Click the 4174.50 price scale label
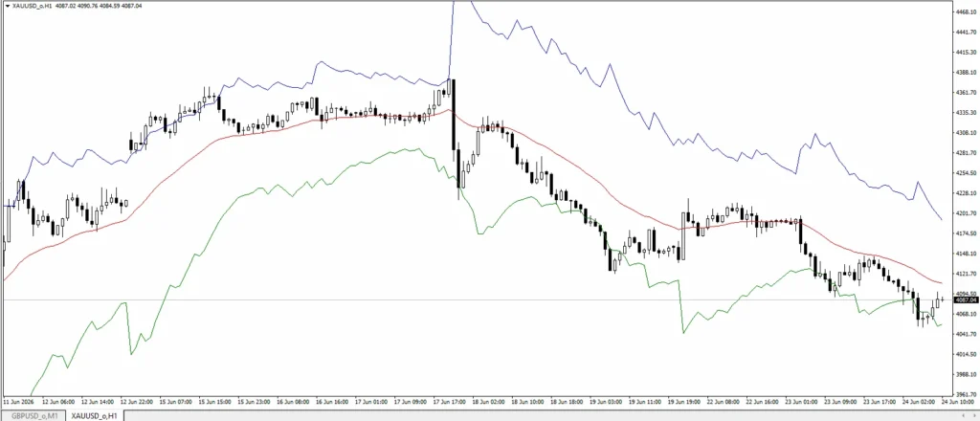 (x=967, y=233)
